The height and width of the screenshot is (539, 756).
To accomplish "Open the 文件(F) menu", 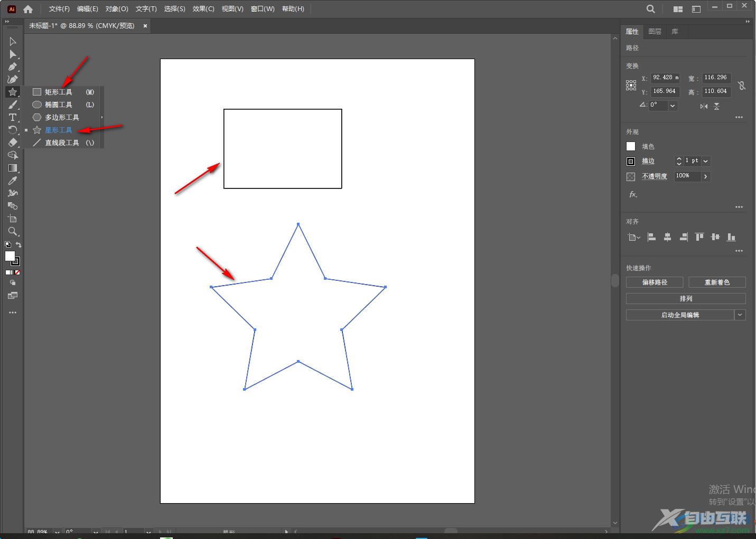I will [59, 9].
